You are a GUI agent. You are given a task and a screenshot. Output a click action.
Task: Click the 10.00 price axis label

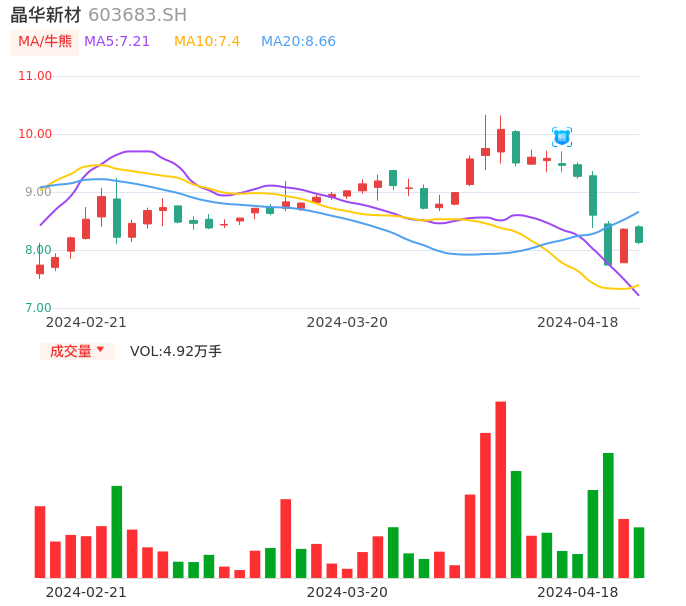35,134
